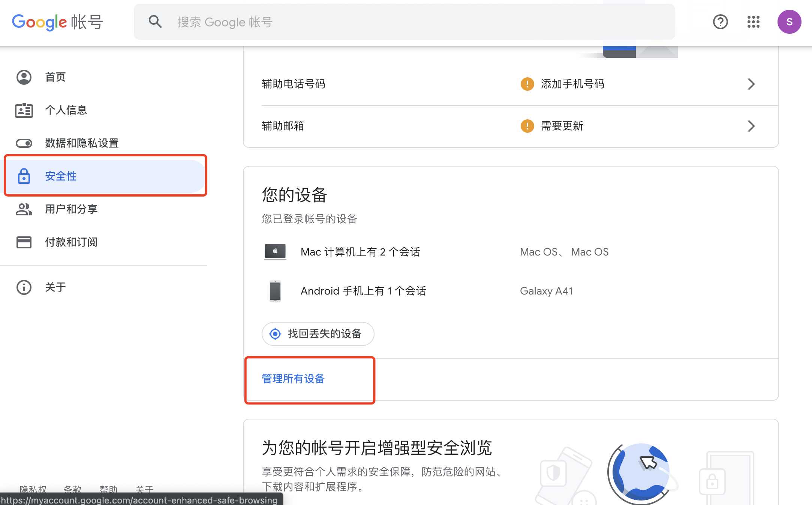Click the Android phone device icon
812x505 pixels.
pos(275,291)
